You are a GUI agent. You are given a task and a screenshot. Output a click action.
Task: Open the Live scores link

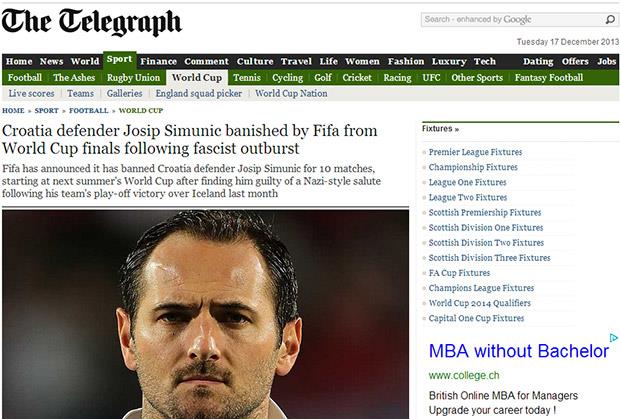[31, 94]
